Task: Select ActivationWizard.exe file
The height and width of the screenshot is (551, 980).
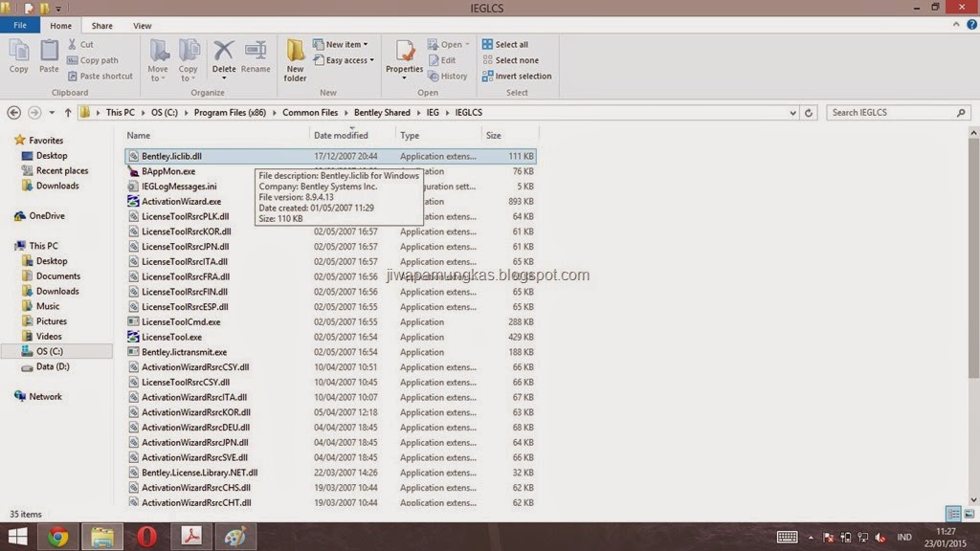Action: pos(181,201)
